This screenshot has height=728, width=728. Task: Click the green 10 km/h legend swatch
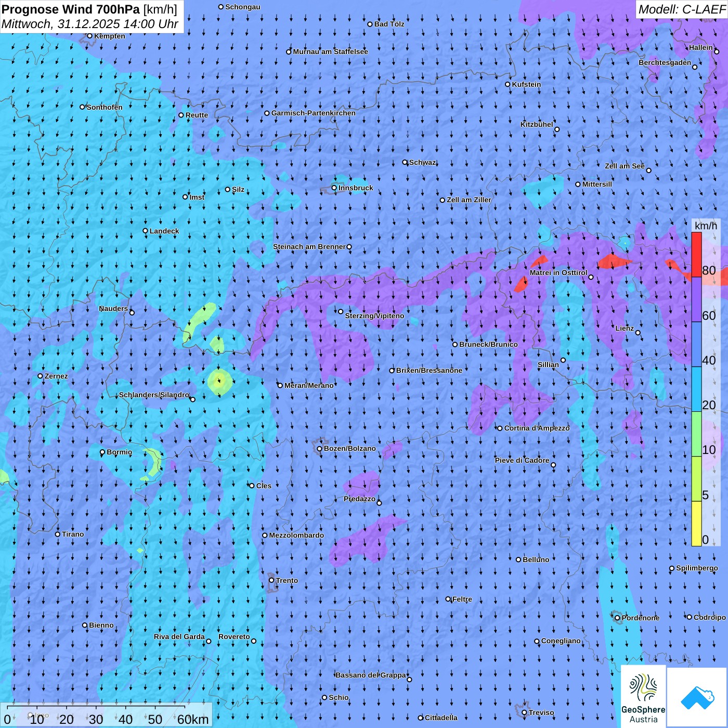[696, 434]
